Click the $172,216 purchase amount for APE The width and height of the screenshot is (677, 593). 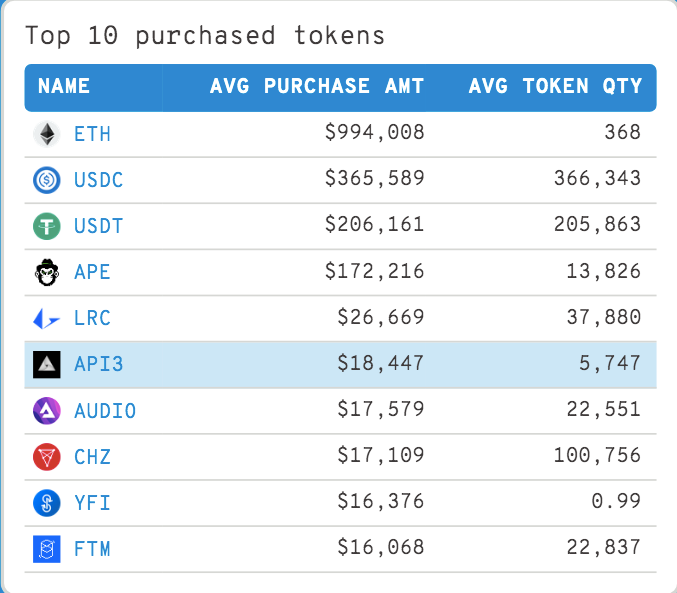pos(375,272)
